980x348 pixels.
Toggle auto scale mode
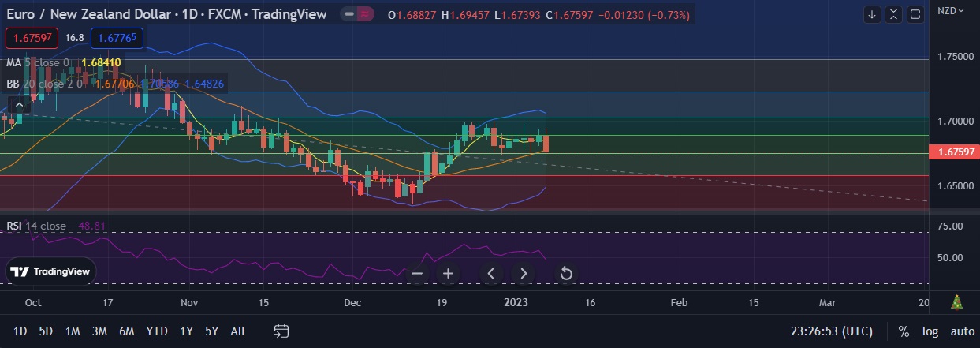tap(963, 331)
